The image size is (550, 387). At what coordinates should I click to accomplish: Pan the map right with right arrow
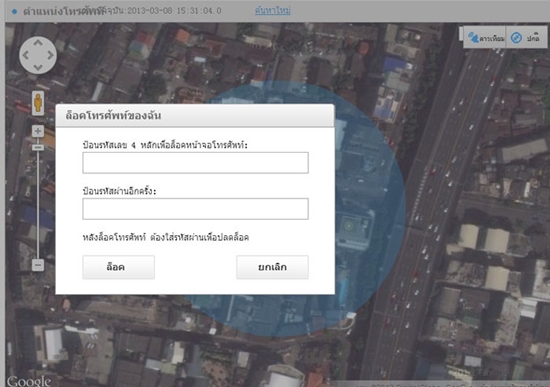(50, 55)
